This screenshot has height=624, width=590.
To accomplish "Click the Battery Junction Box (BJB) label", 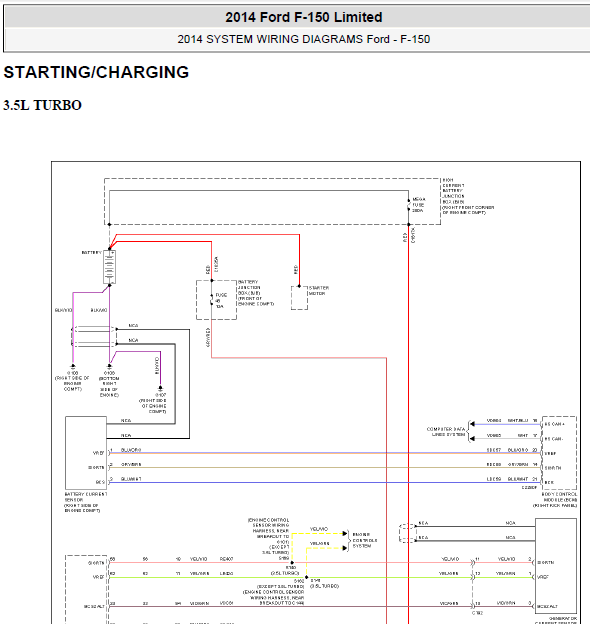I will (x=256, y=293).
